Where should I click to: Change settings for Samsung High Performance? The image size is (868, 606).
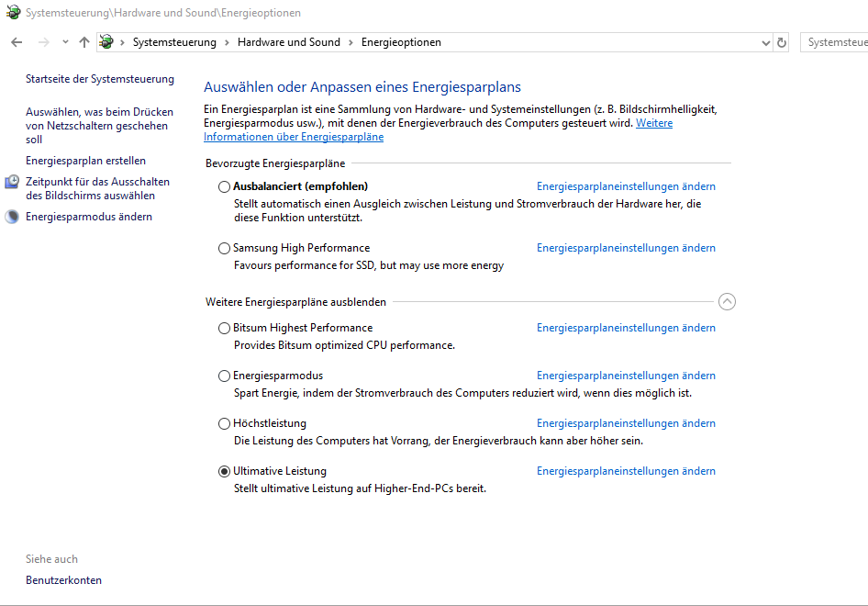[626, 248]
